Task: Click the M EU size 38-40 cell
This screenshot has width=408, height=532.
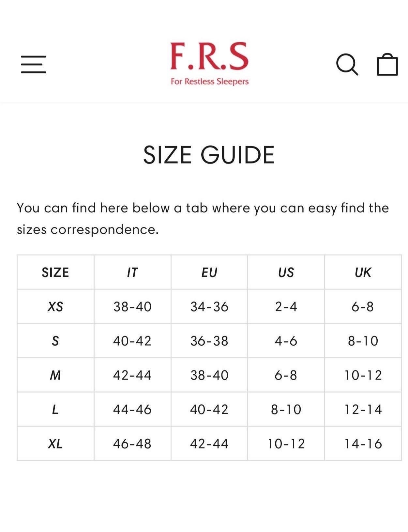Action: [209, 375]
